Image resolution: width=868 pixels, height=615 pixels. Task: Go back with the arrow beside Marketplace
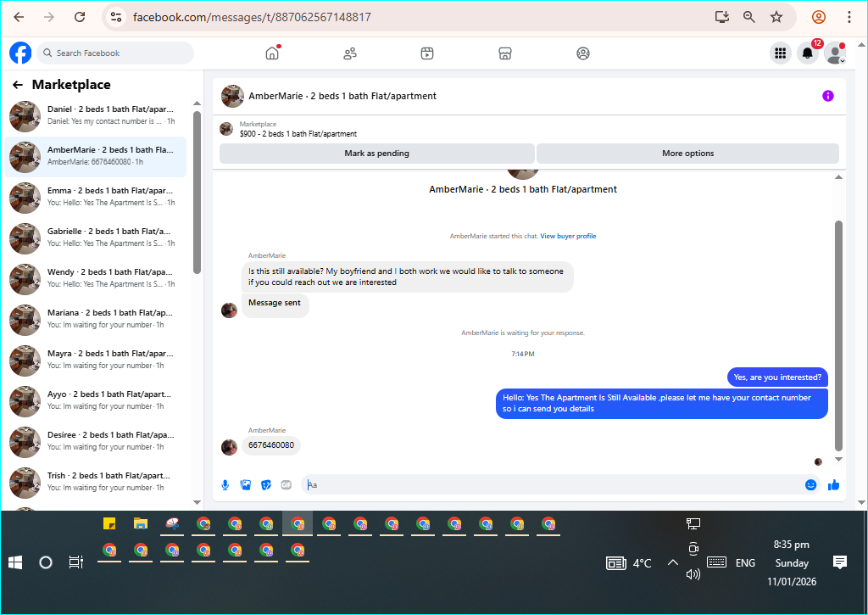18,85
